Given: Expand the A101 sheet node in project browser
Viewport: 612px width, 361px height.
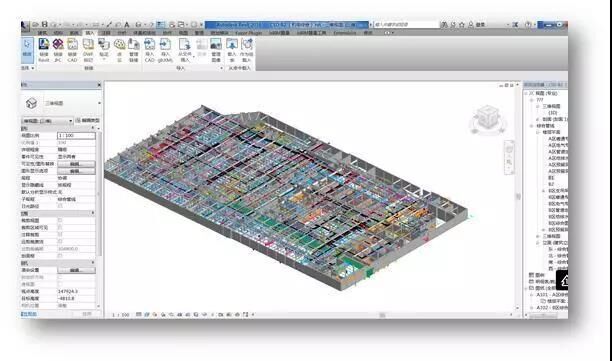Looking at the screenshot, I should tap(532, 295).
